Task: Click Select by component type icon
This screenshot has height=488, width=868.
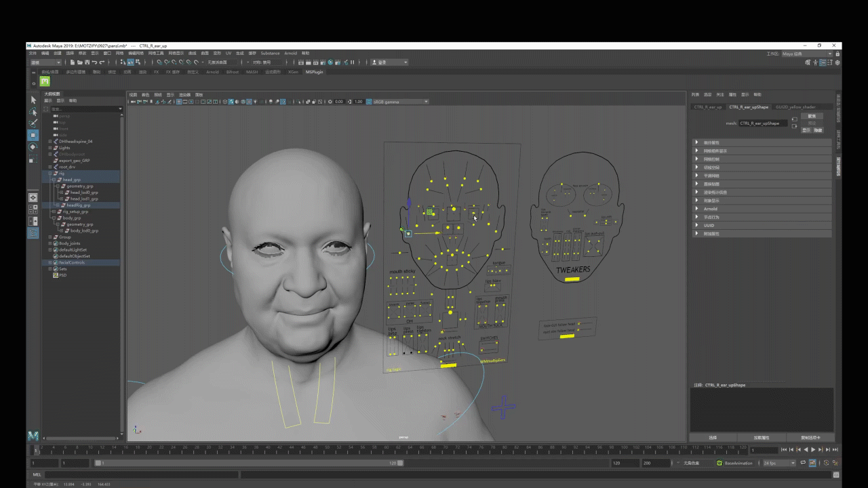Action: coord(138,62)
